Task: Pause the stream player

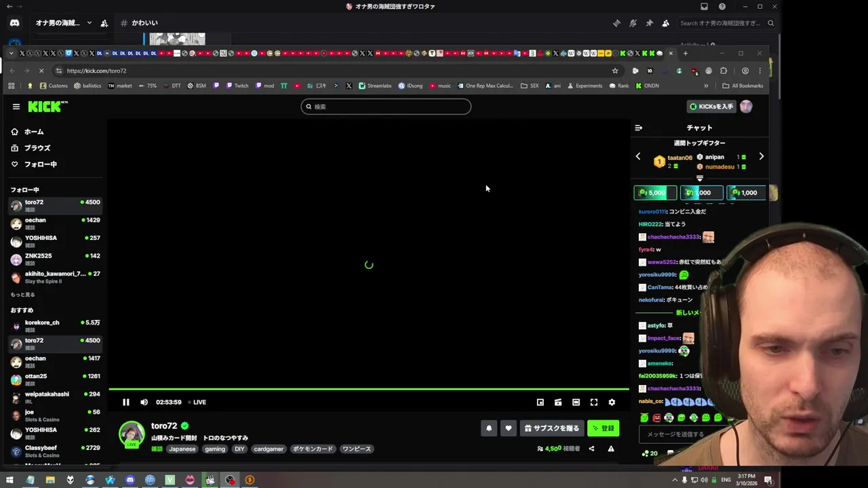Action: pos(126,402)
